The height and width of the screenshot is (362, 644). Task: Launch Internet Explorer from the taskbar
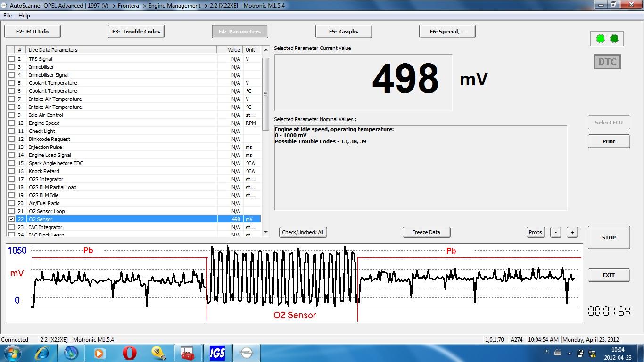click(42, 353)
